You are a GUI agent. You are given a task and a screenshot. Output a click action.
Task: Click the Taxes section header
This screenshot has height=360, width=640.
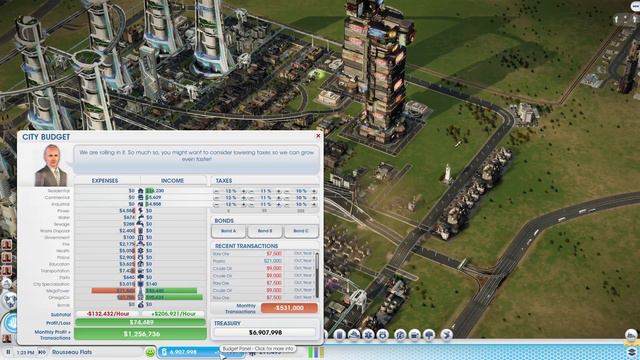224,180
